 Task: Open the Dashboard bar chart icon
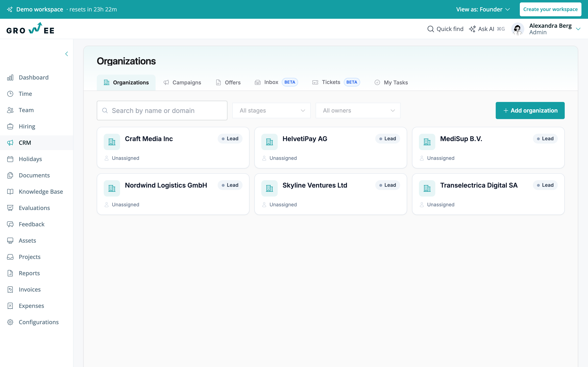click(x=10, y=77)
